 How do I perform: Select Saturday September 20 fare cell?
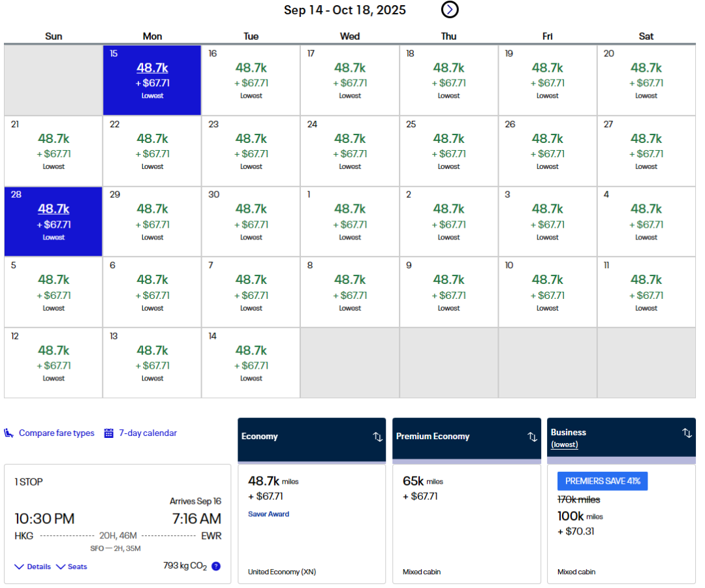pyautogui.click(x=646, y=80)
